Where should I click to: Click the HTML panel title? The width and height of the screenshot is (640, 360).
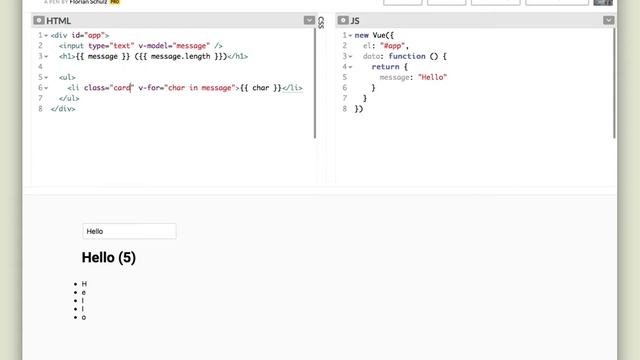(x=58, y=20)
